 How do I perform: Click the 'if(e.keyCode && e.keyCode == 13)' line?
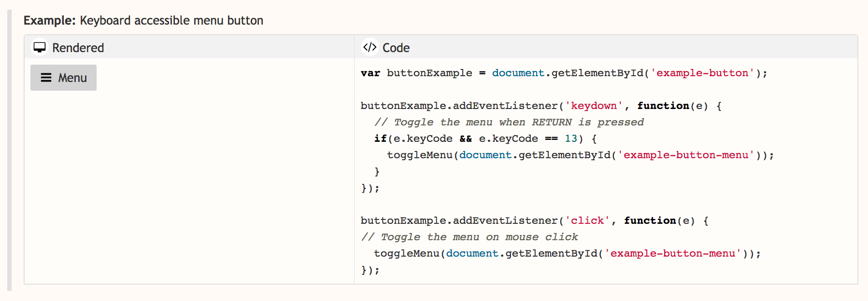point(485,138)
